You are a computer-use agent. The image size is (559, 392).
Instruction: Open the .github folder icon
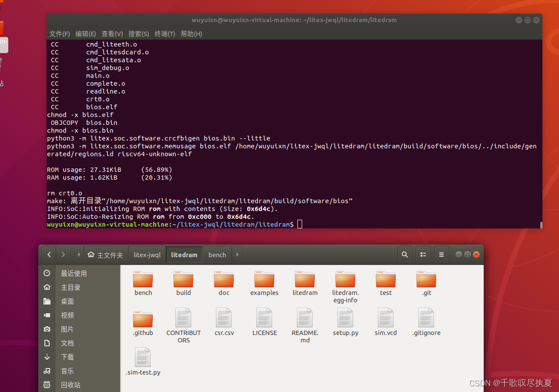tap(143, 319)
